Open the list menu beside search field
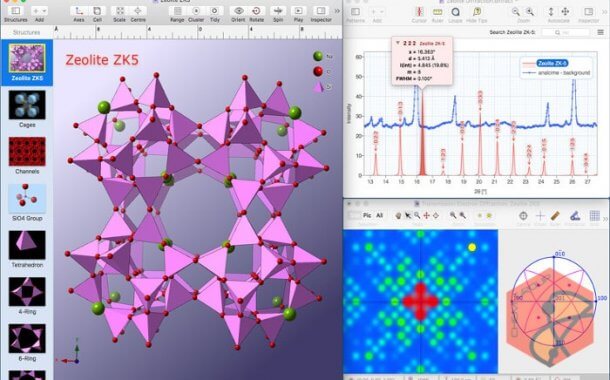The image size is (610, 380). pos(601,32)
